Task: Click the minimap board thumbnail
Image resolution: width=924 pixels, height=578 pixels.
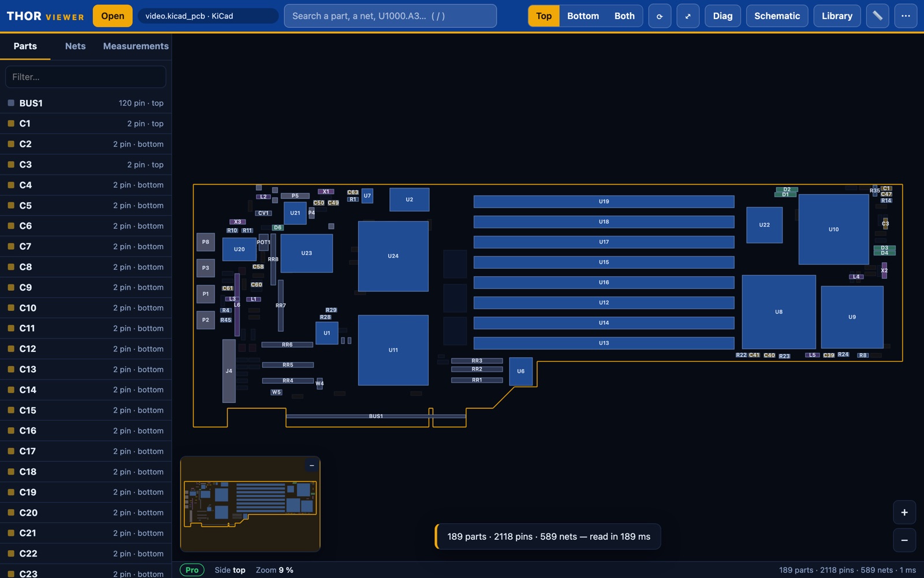Action: [x=250, y=504]
